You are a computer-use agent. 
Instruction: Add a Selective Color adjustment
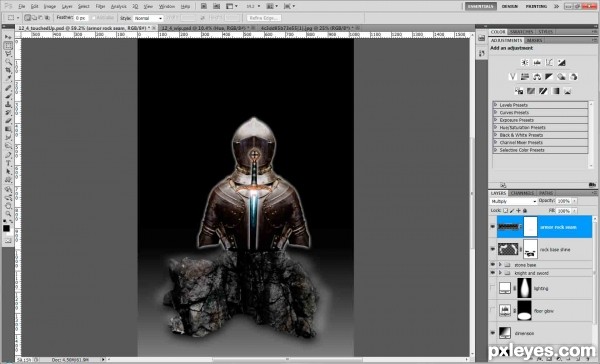(x=568, y=91)
